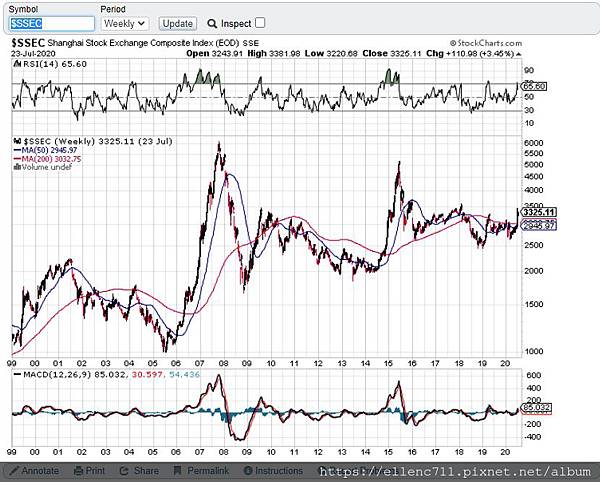600x482 pixels.
Task: Enable the Inspect checkbox
Action: (x=260, y=23)
